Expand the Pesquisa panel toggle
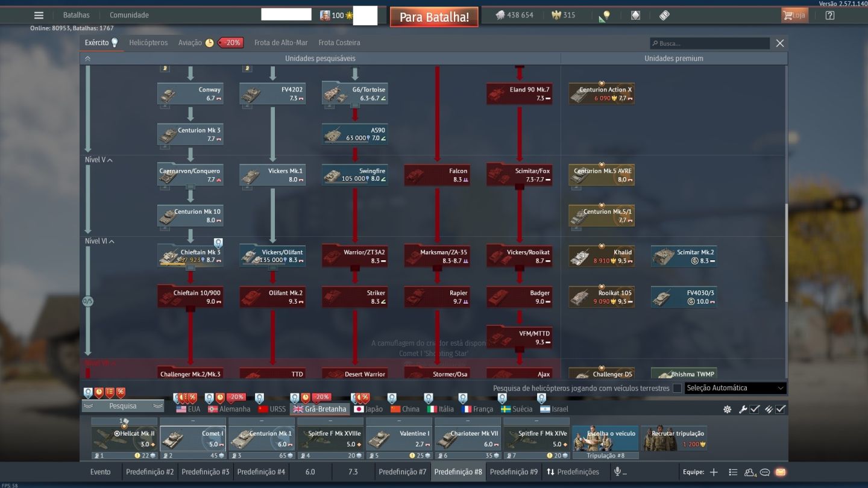868x488 pixels. (123, 406)
